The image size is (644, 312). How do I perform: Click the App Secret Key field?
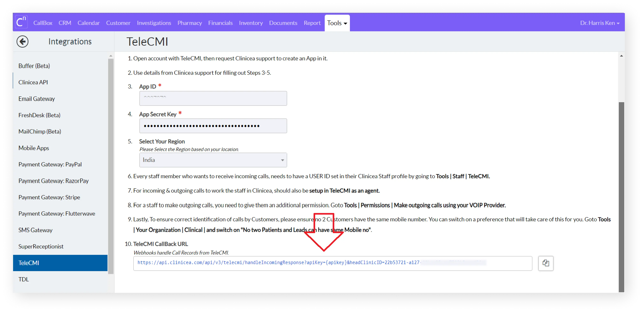tap(213, 126)
